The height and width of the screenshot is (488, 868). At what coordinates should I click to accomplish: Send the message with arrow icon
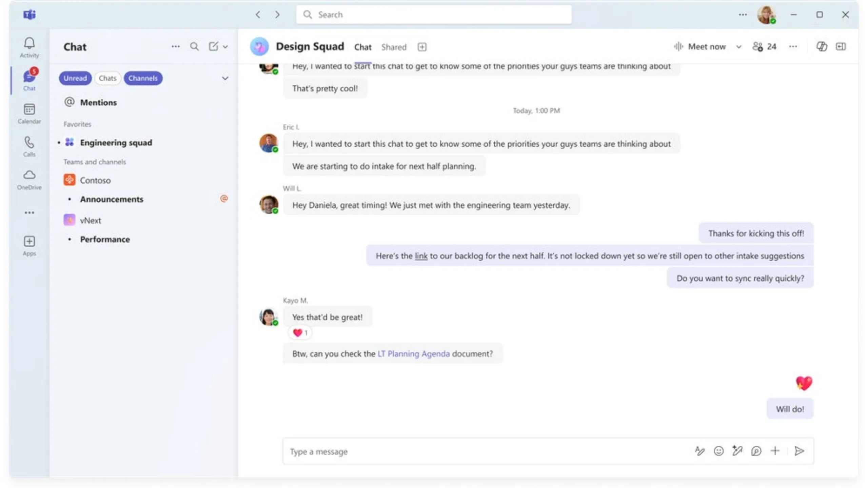(799, 451)
